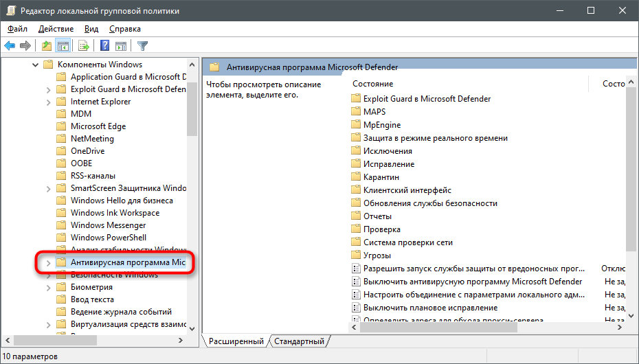Collapse the Компоненты Windows node
639x364 pixels.
[x=35, y=65]
